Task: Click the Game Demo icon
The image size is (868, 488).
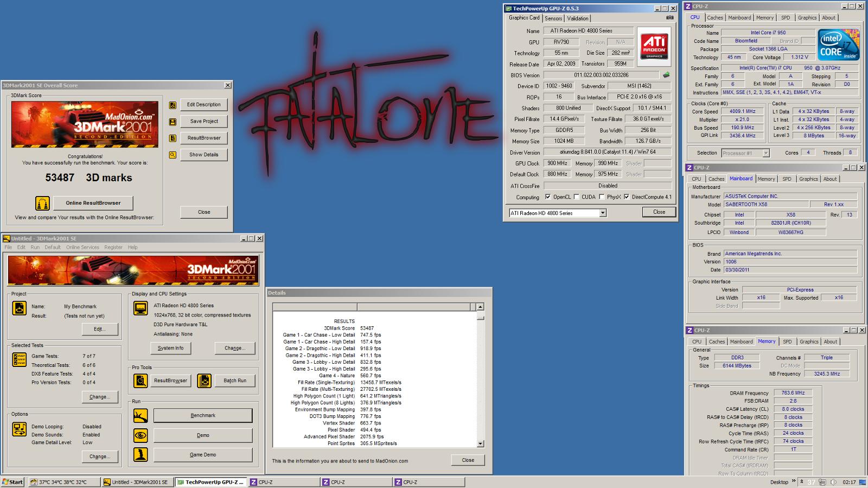Action: [x=141, y=455]
